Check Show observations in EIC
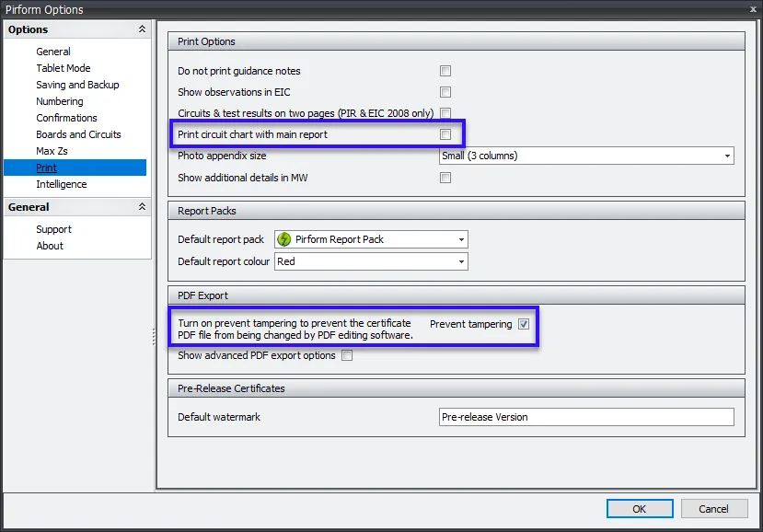Viewport: 763px width, 532px height. coord(445,91)
